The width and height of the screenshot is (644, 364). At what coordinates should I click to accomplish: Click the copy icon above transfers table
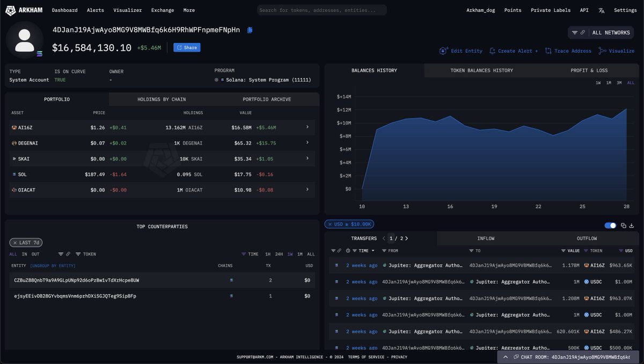coord(624,225)
